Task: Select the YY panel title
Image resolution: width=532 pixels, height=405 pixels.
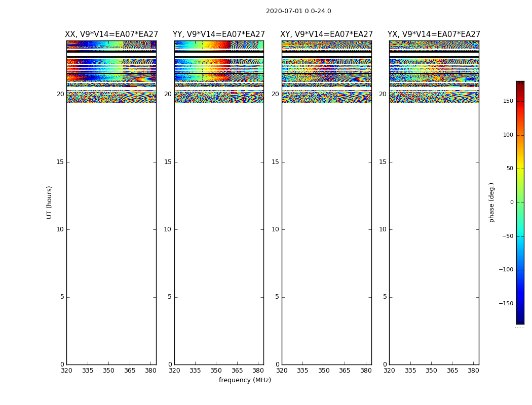Action: 219,34
